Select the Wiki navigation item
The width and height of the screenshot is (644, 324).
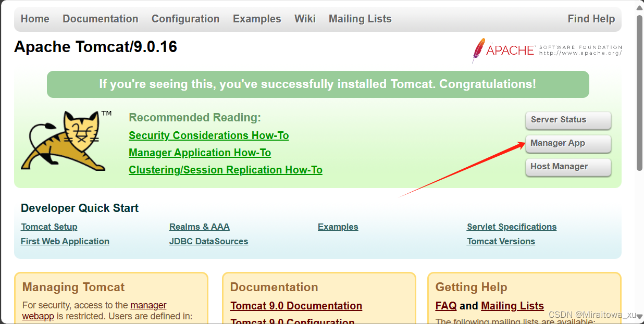(305, 19)
